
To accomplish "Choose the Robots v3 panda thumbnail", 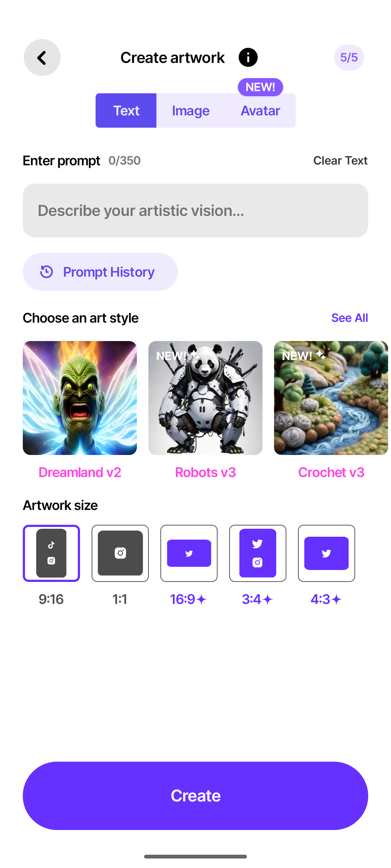I will pyautogui.click(x=205, y=398).
